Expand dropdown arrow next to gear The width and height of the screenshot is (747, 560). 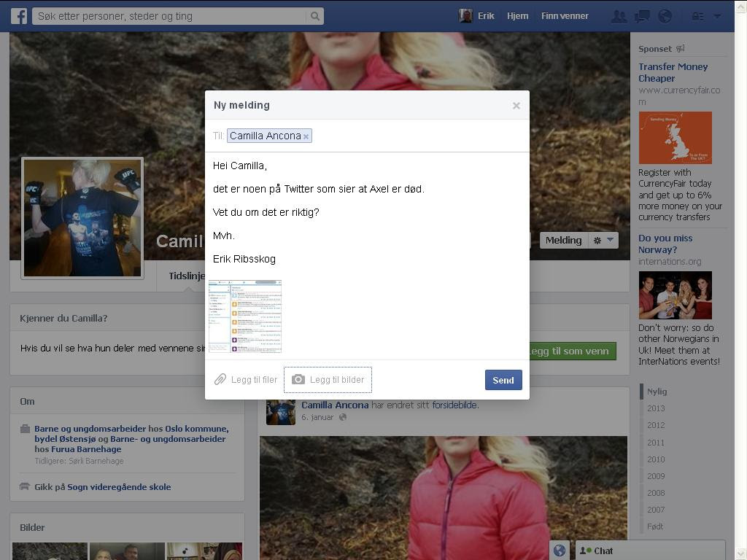click(x=611, y=240)
